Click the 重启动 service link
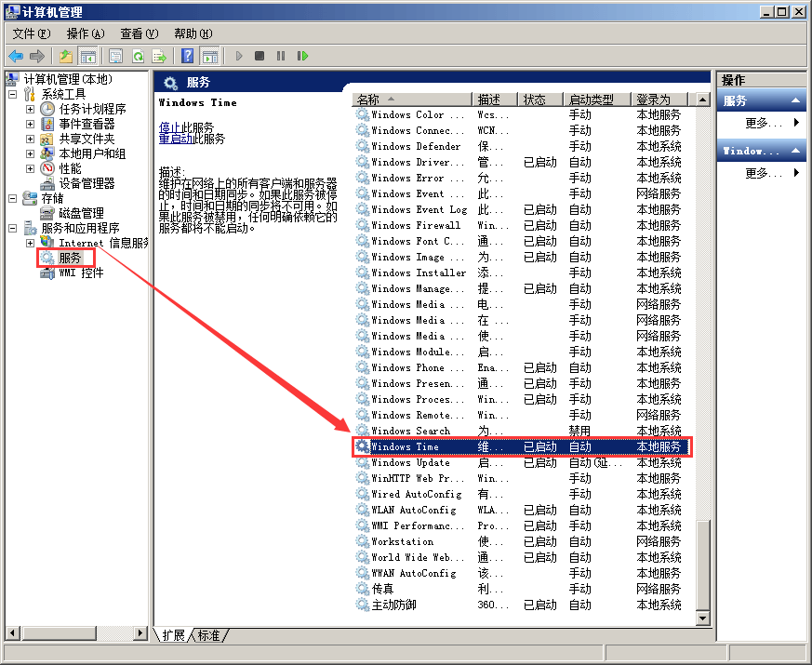The width and height of the screenshot is (812, 665). click(x=175, y=139)
